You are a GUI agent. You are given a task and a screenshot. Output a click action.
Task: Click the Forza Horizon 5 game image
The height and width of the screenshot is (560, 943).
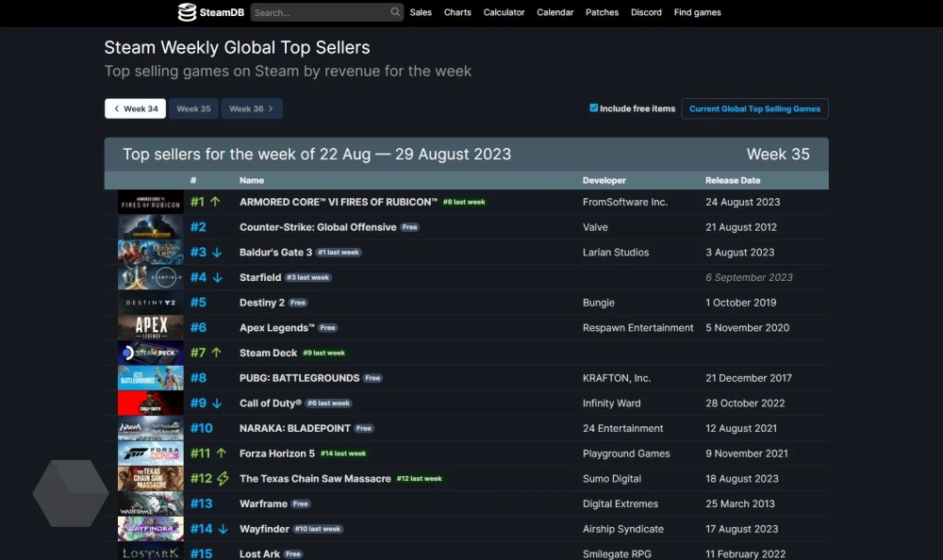click(x=150, y=453)
